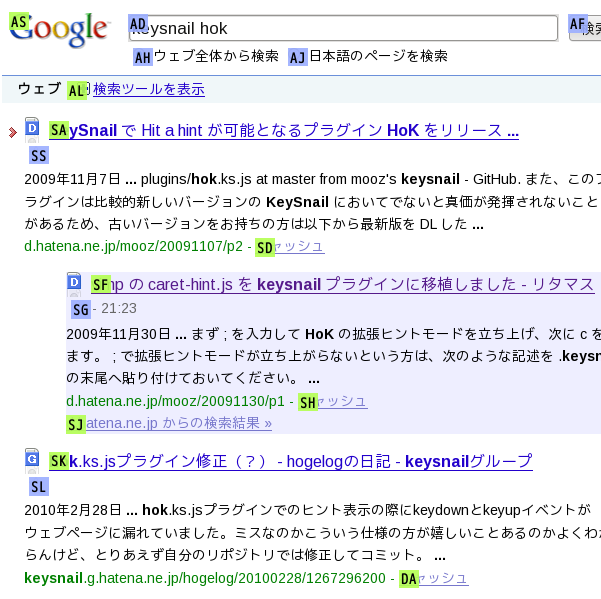This screenshot has height=599, width=601.
Task: Select the 日本語のページを検索 option
Action: tap(368, 56)
